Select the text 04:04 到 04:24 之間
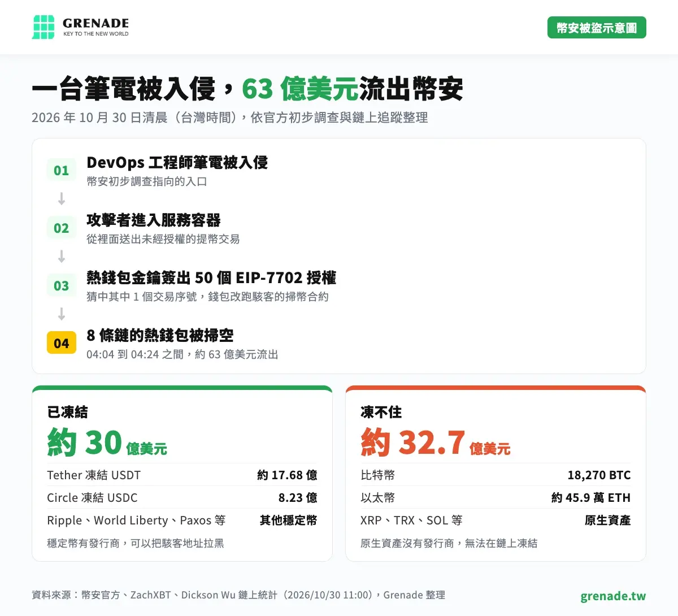This screenshot has width=678, height=616. (x=135, y=354)
